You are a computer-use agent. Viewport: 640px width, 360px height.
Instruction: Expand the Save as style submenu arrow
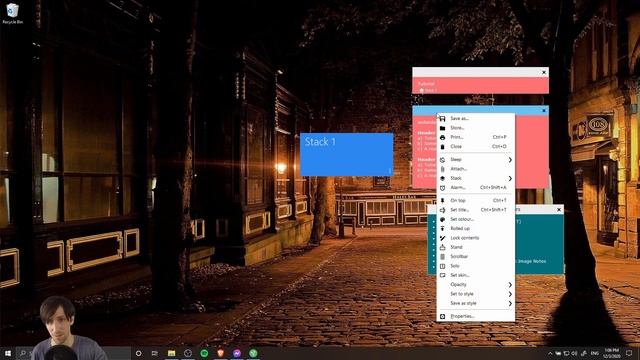tap(510, 303)
